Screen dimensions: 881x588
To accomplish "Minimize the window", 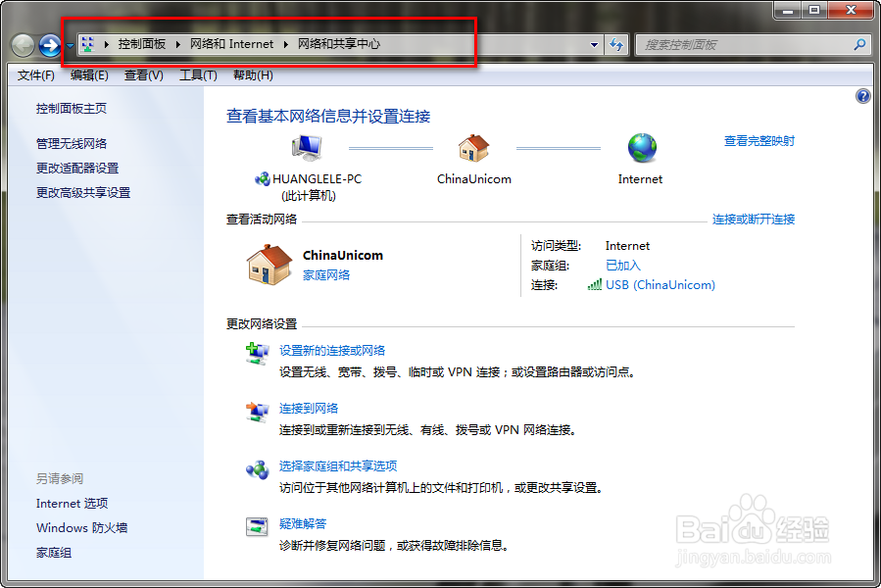I will pos(788,10).
